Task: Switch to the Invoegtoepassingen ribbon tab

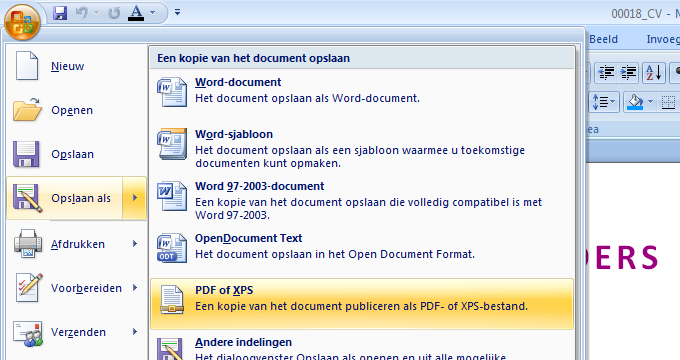Action: click(x=663, y=39)
